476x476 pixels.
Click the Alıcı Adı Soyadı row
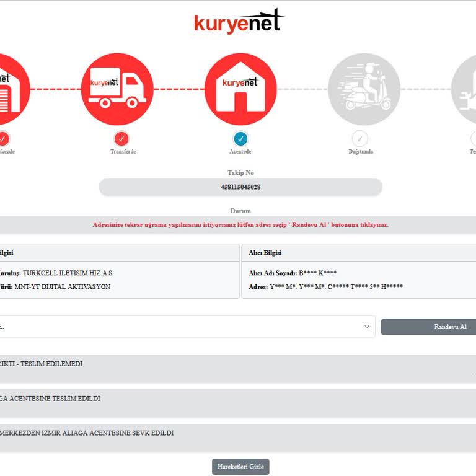pos(293,273)
